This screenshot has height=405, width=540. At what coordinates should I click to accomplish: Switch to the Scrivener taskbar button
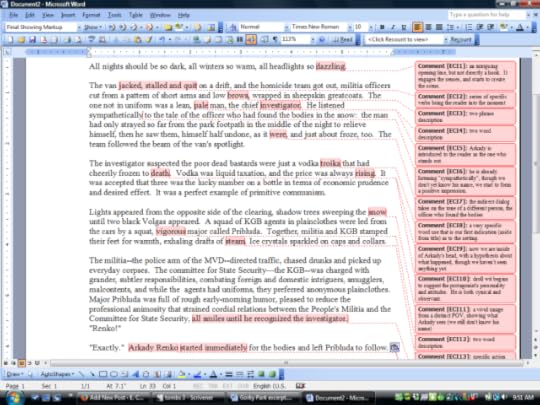(x=188, y=398)
